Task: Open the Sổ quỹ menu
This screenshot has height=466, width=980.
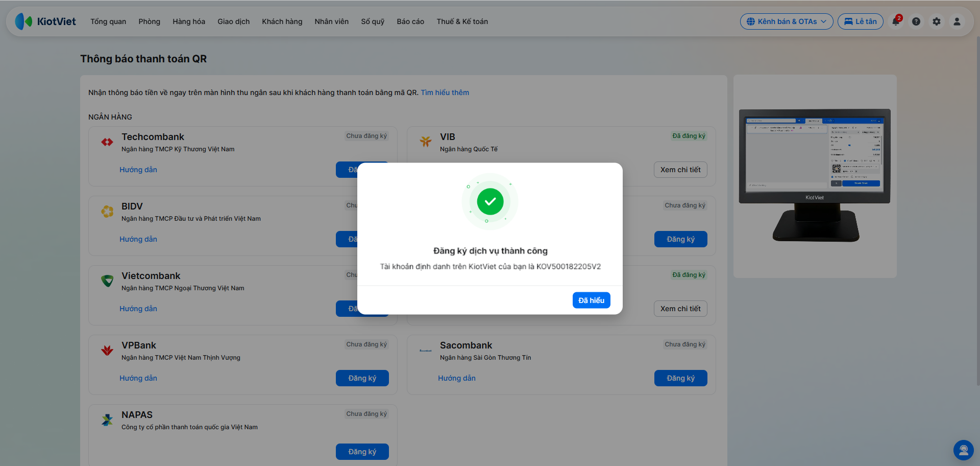Action: 373,21
